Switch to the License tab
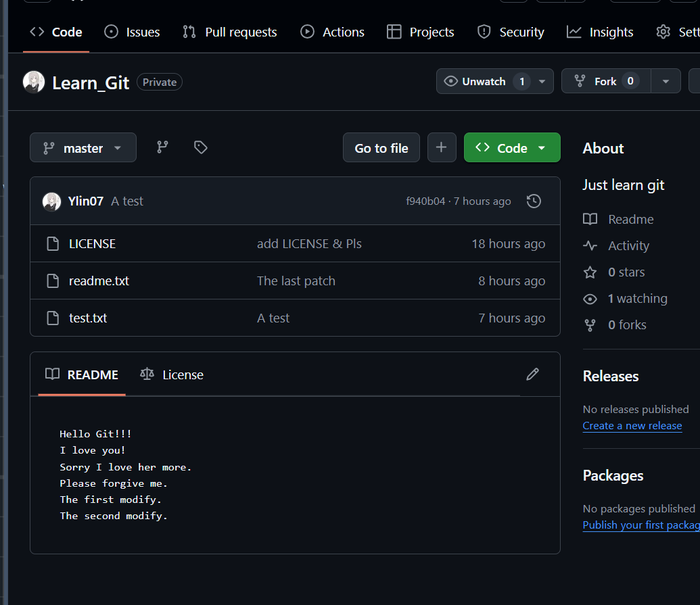The height and width of the screenshot is (605, 700). click(172, 374)
